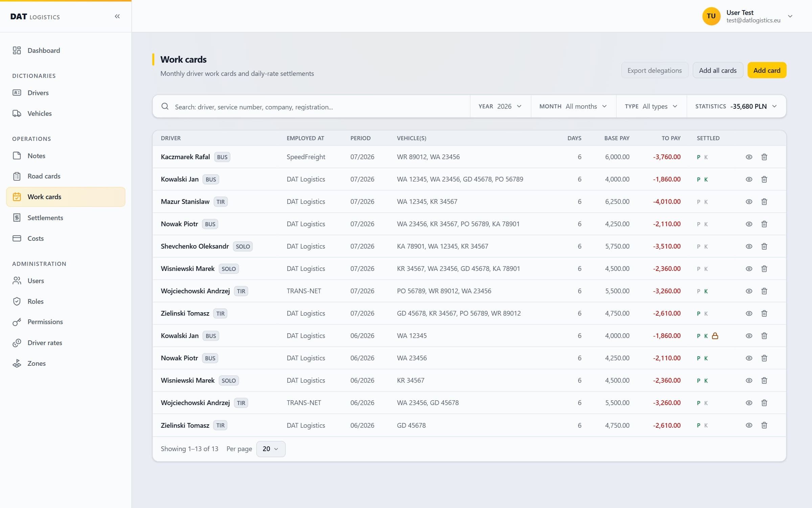Open the Type All types dropdown
This screenshot has width=812, height=508.
coord(651,106)
